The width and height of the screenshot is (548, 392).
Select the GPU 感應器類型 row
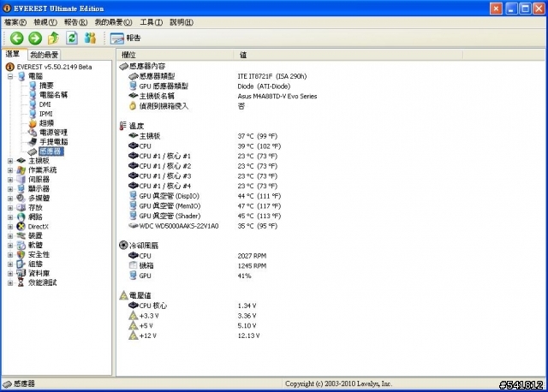(210, 86)
